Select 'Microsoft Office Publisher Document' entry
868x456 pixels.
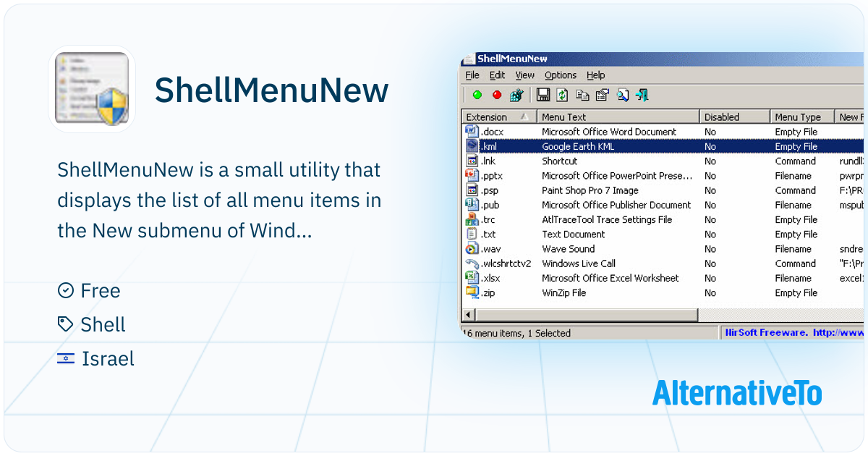tap(616, 205)
